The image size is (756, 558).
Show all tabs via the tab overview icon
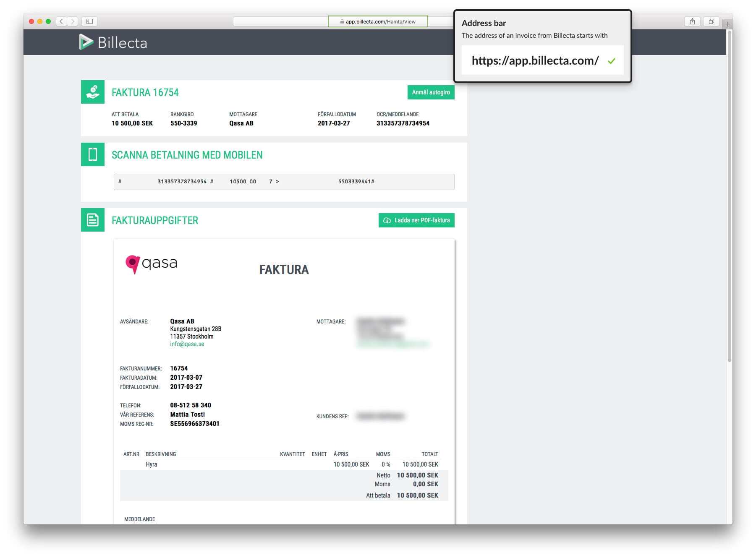point(711,21)
